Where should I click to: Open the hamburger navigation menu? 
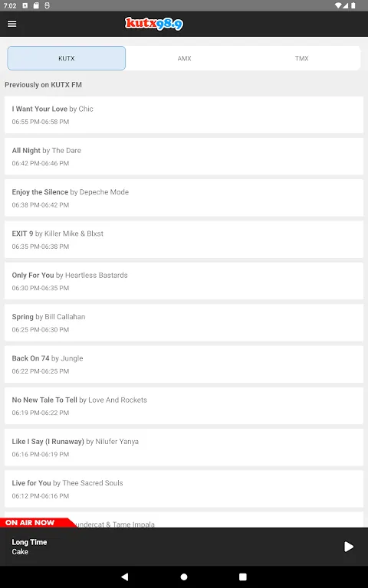pyautogui.click(x=12, y=24)
